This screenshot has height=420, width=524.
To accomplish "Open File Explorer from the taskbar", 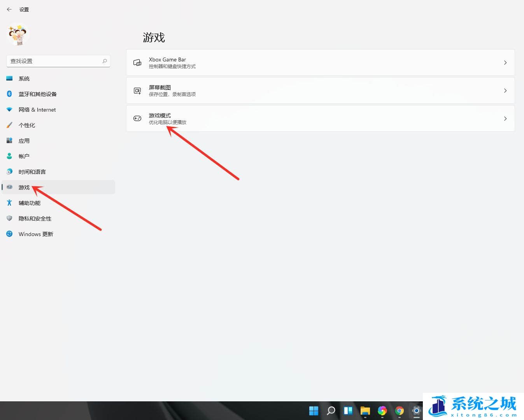I will coord(365,411).
